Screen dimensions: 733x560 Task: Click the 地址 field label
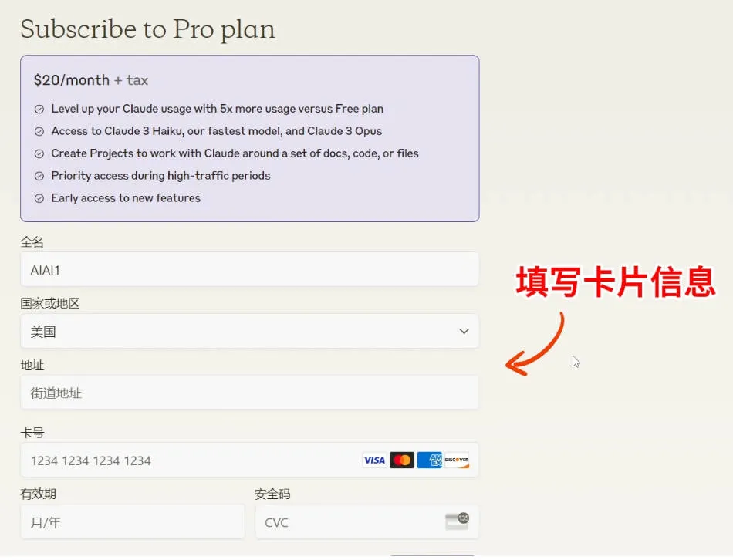pos(32,366)
